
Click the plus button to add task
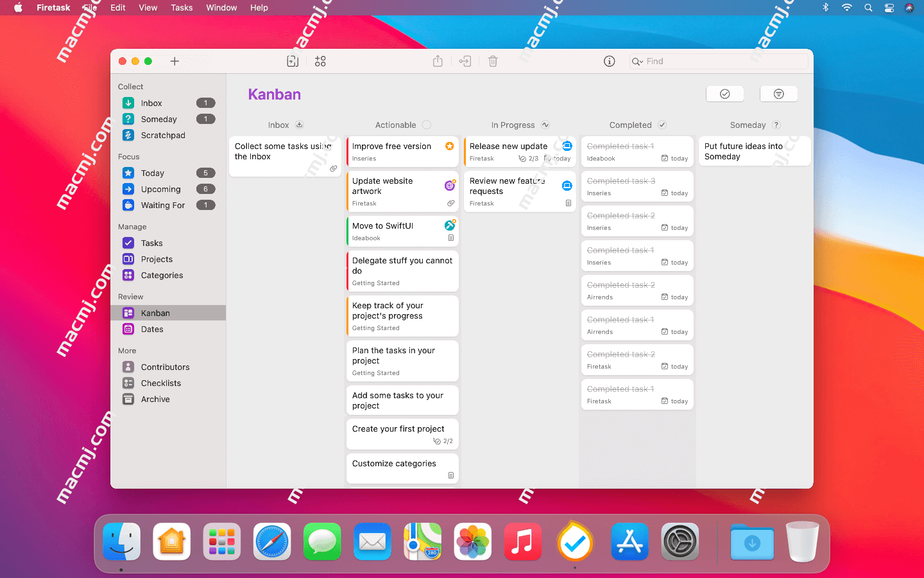pyautogui.click(x=175, y=61)
